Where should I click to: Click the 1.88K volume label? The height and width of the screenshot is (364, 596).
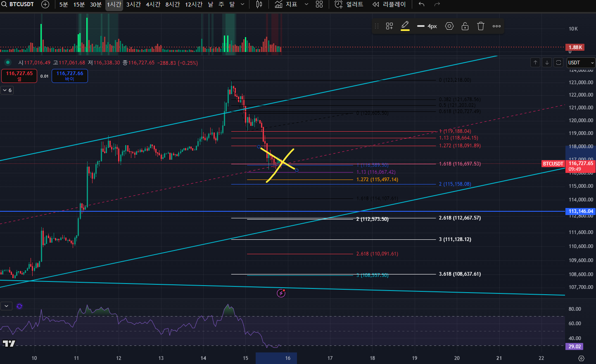click(x=575, y=47)
